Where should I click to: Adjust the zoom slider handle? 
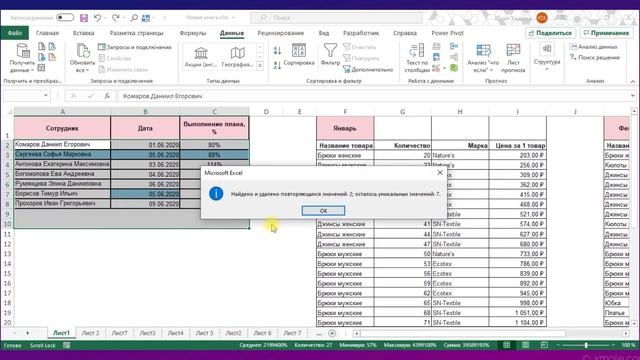586,345
